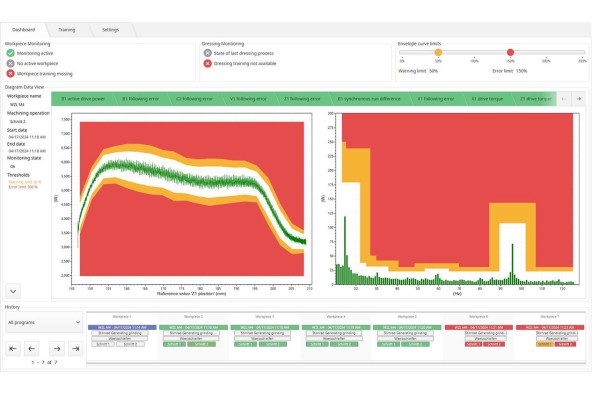Viewport: 592px width, 394px height.
Task: Click the 'Warning limit 50%' label
Action: tap(418, 71)
